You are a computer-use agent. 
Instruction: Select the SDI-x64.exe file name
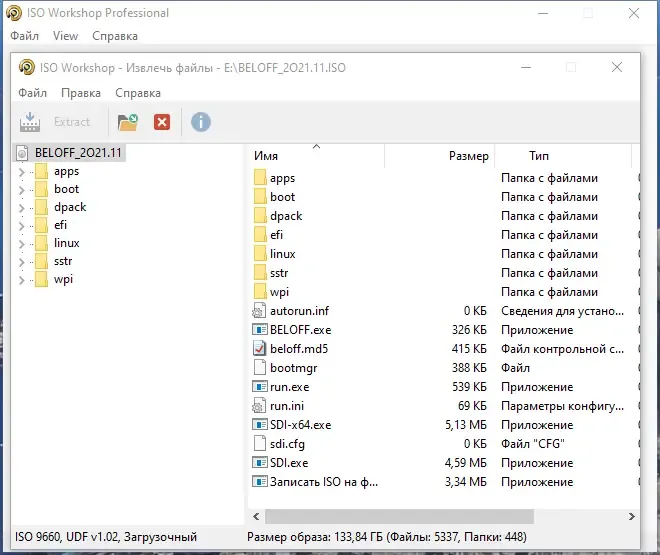301,425
